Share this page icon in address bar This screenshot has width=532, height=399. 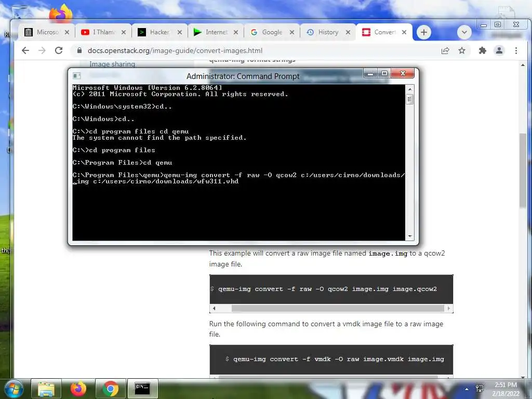click(x=445, y=50)
